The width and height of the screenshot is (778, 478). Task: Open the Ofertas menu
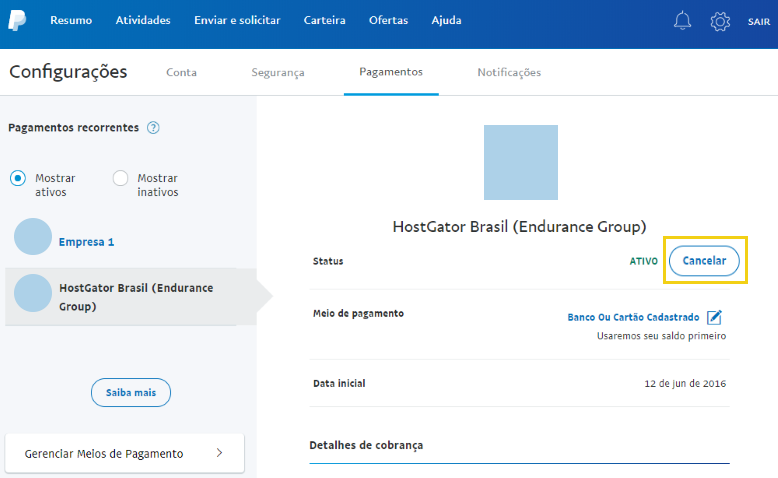pyautogui.click(x=389, y=20)
